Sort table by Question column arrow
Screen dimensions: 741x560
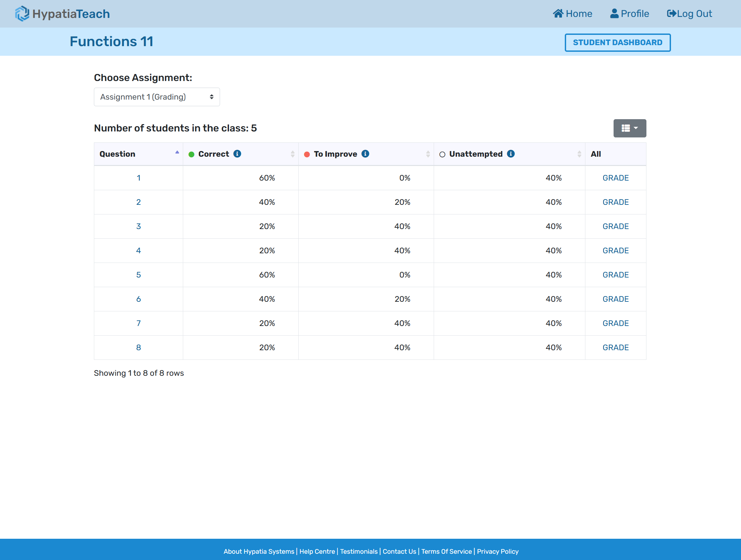pyautogui.click(x=177, y=152)
